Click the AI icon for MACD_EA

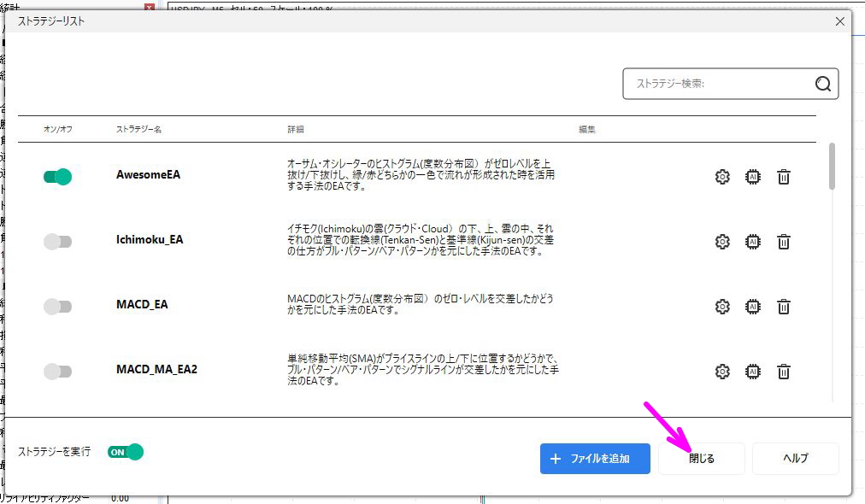point(753,306)
